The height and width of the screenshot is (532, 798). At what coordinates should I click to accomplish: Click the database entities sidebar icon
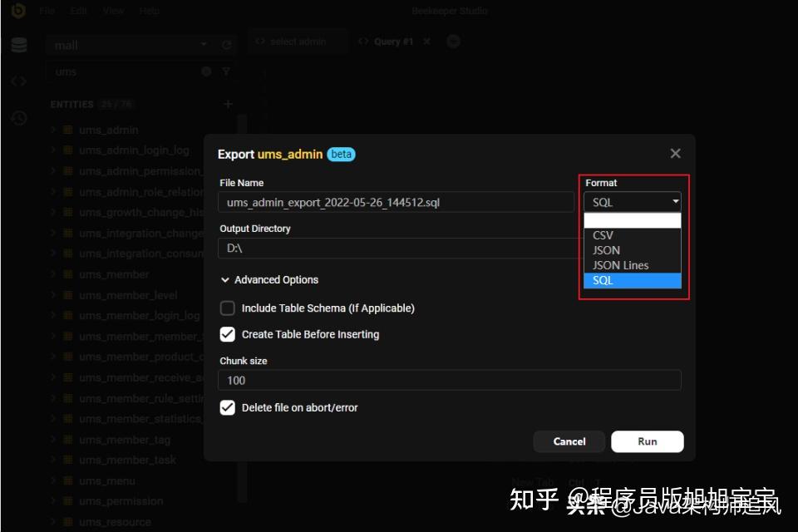[19, 45]
